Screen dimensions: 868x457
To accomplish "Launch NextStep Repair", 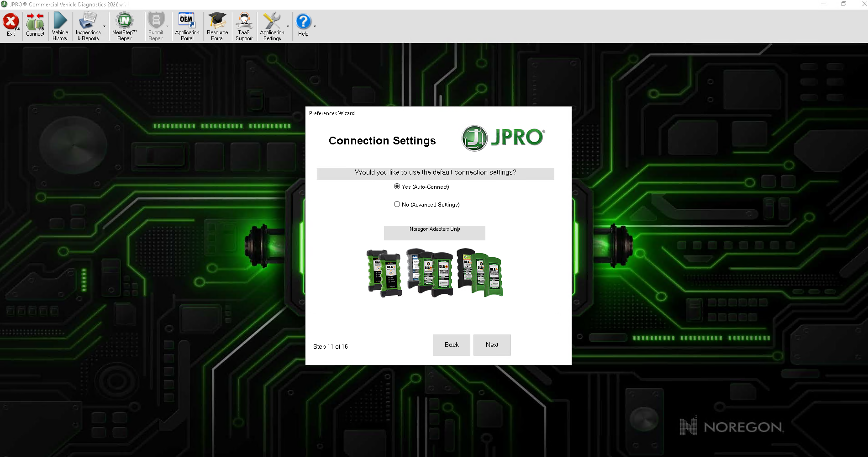I will (x=124, y=26).
